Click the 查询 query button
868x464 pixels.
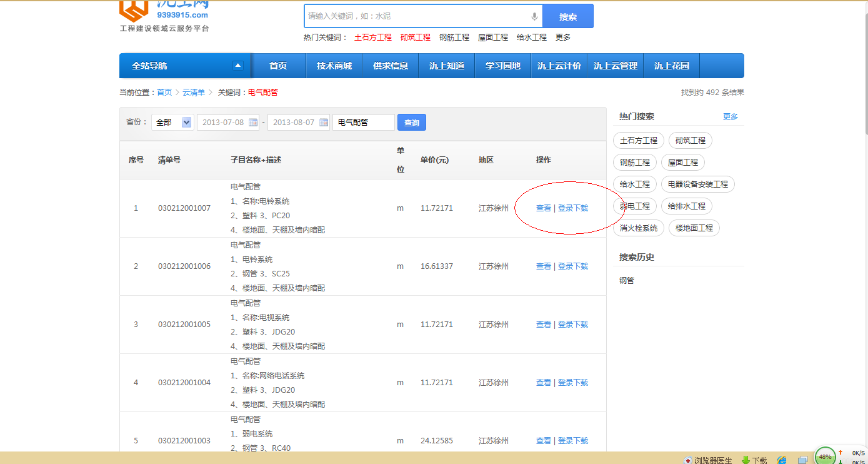(x=412, y=123)
